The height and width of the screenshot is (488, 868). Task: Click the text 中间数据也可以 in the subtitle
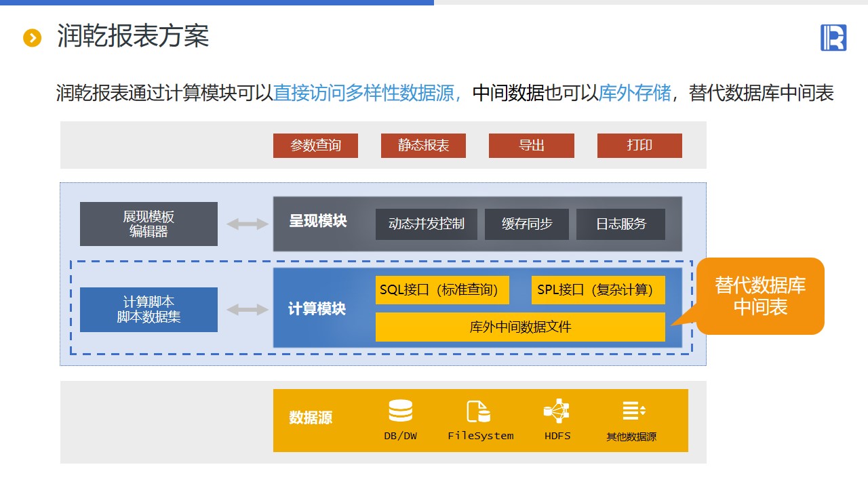tap(536, 93)
